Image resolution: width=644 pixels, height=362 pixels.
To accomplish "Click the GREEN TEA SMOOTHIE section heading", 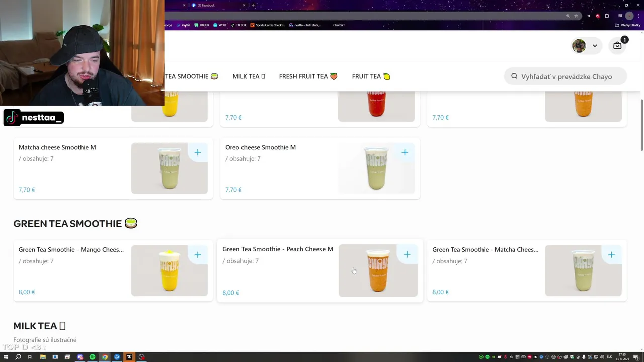I will 75,223.
